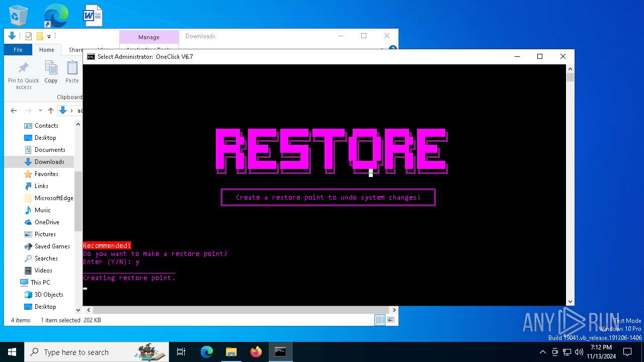This screenshot has width=644, height=362.
Task: Switch to the Home ribbon tab
Action: click(47, 50)
